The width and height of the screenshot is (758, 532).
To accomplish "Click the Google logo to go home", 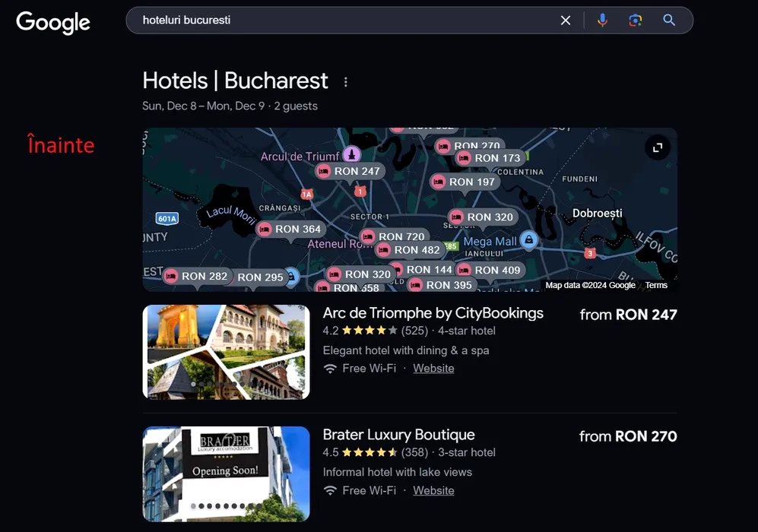I will (53, 22).
